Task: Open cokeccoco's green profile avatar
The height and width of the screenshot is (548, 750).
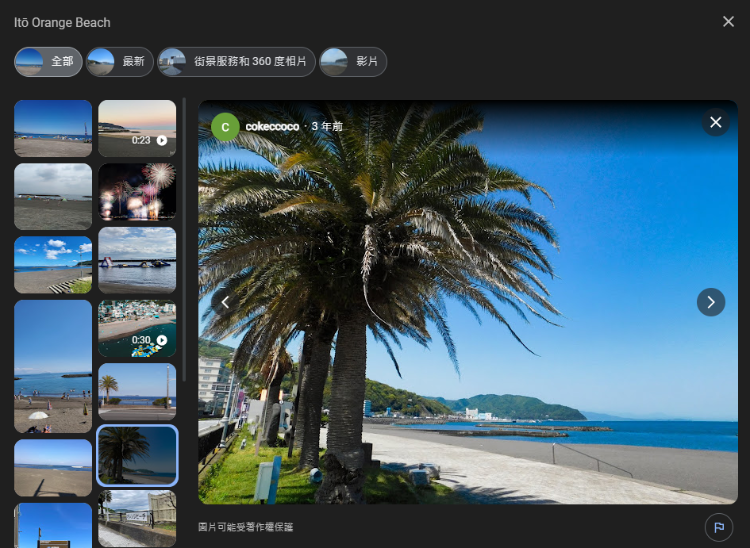Action: click(225, 127)
